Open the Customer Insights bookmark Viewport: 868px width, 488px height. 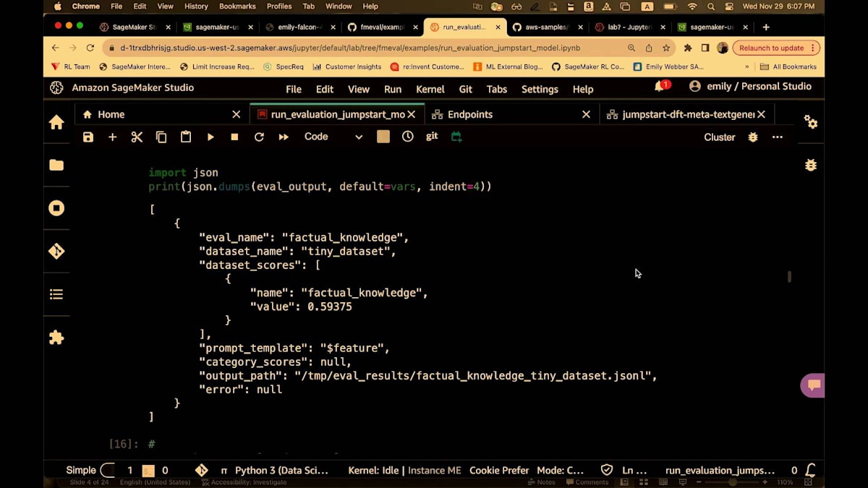346,67
